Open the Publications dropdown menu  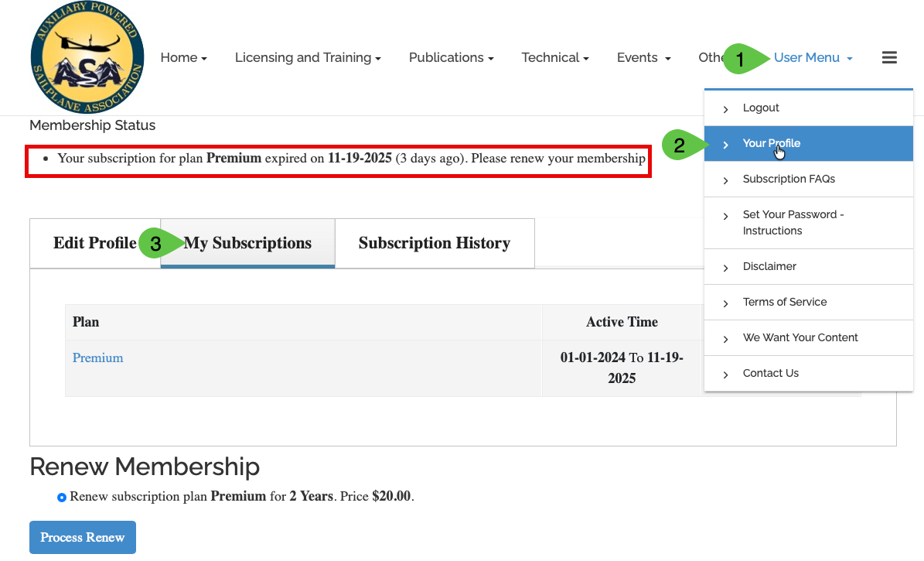451,58
